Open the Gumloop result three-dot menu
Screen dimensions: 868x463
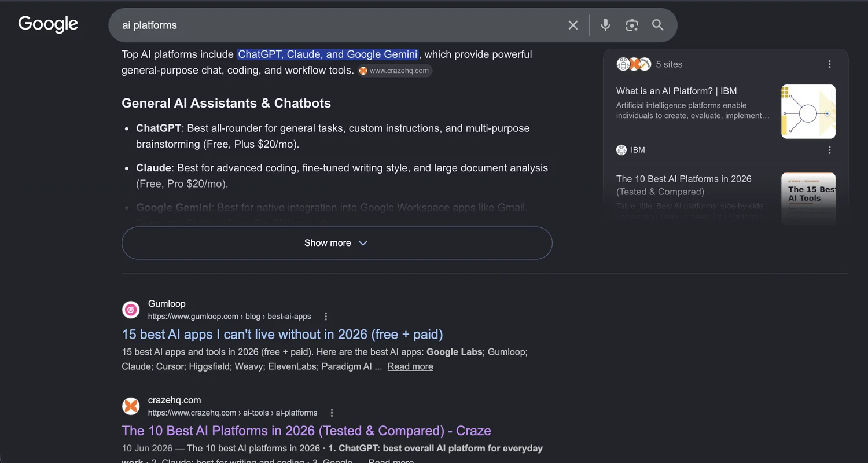326,317
